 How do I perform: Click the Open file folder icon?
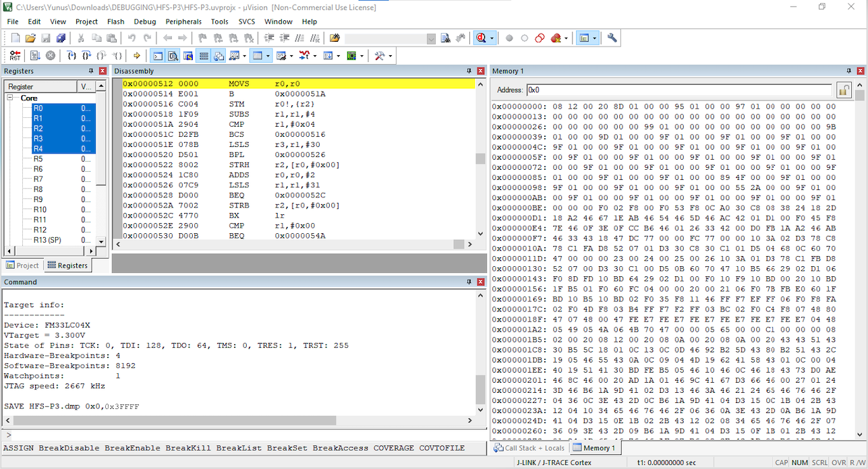tap(30, 38)
